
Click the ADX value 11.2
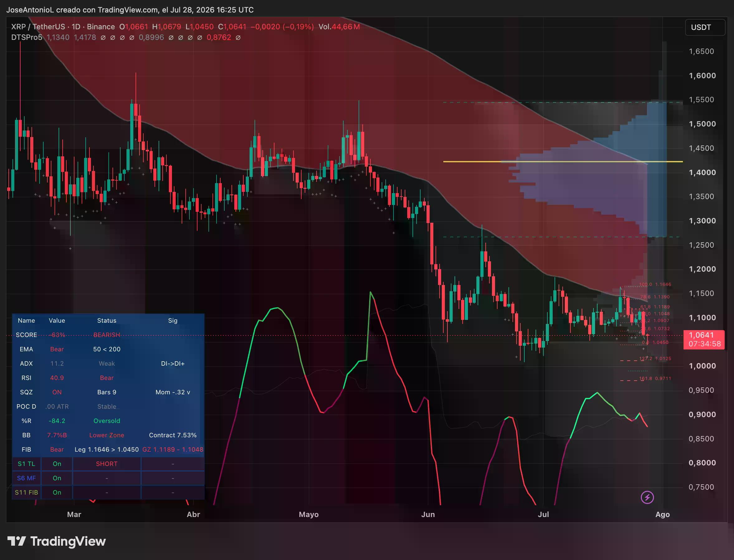tap(57, 363)
